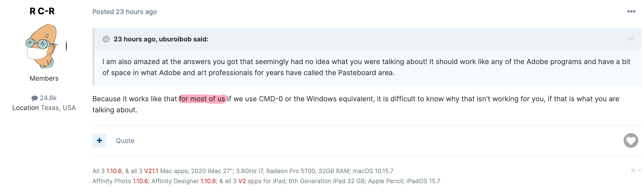Image resolution: width=644 pixels, height=192 pixels.
Task: Click the speech bubble post count icon
Action: point(35,98)
